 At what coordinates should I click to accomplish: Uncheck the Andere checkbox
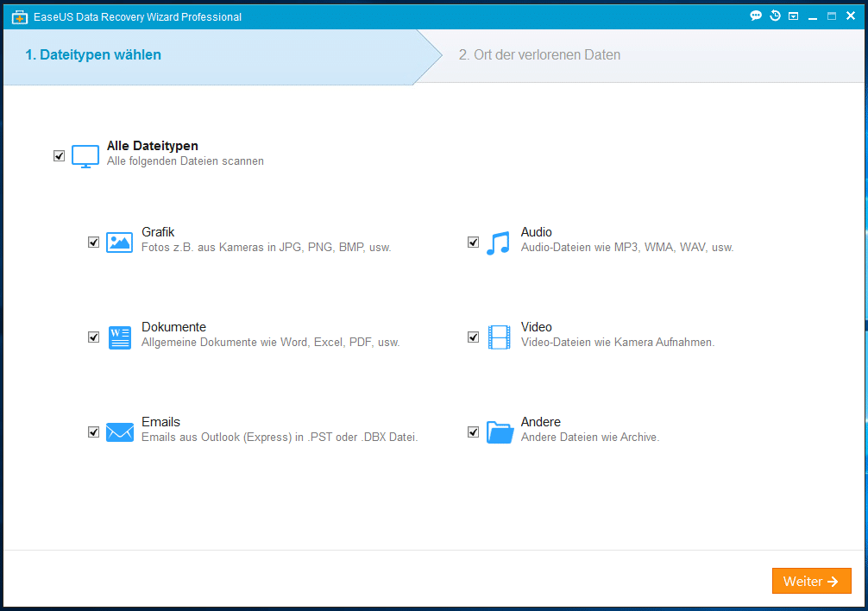point(474,432)
